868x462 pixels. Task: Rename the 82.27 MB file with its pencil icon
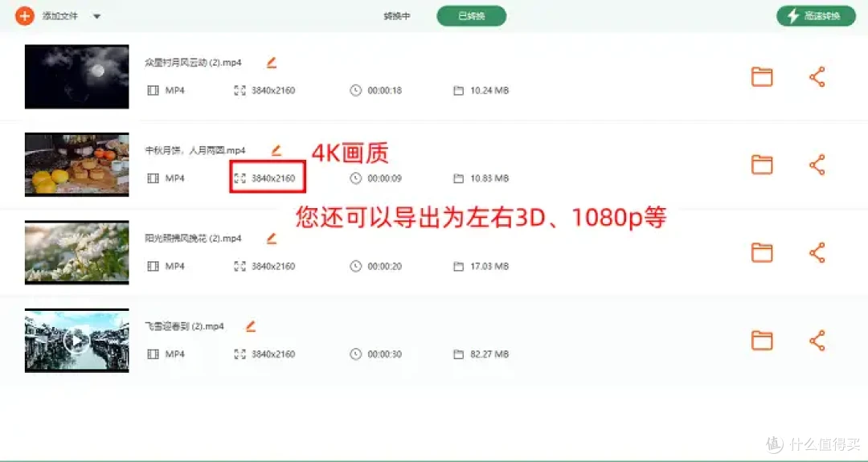pyautogui.click(x=251, y=326)
